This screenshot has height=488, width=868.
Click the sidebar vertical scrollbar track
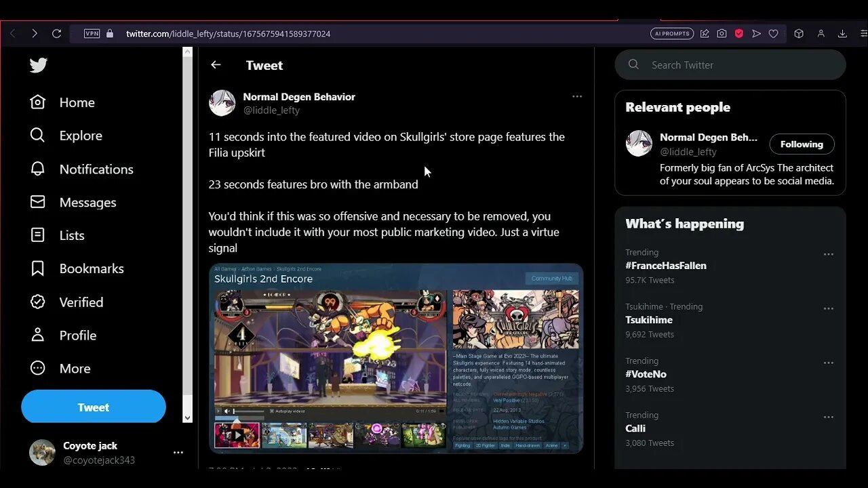tap(188, 235)
